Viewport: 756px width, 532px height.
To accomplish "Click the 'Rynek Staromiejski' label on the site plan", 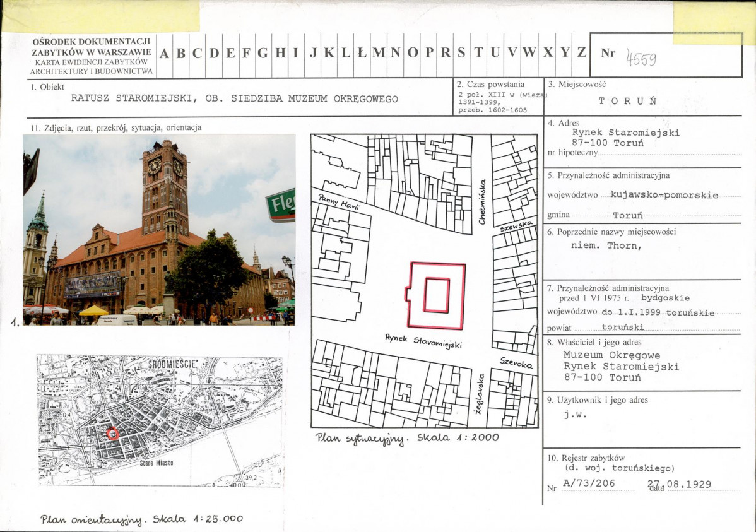I will 423,341.
